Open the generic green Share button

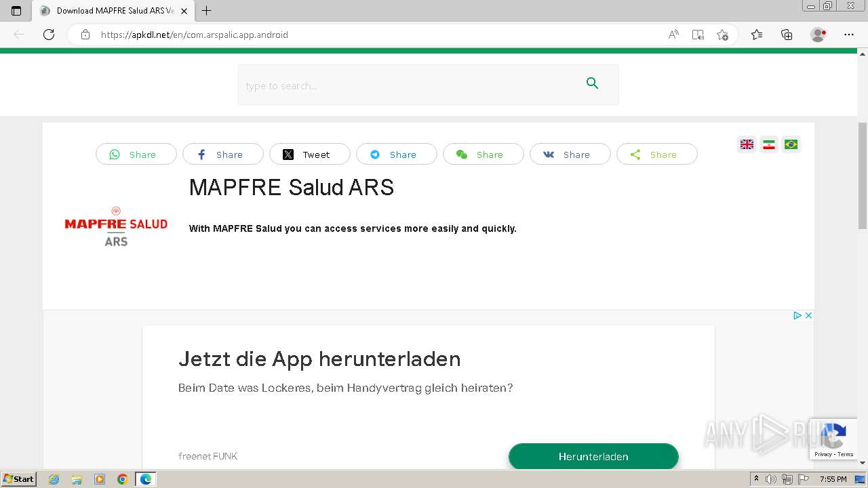pos(657,155)
